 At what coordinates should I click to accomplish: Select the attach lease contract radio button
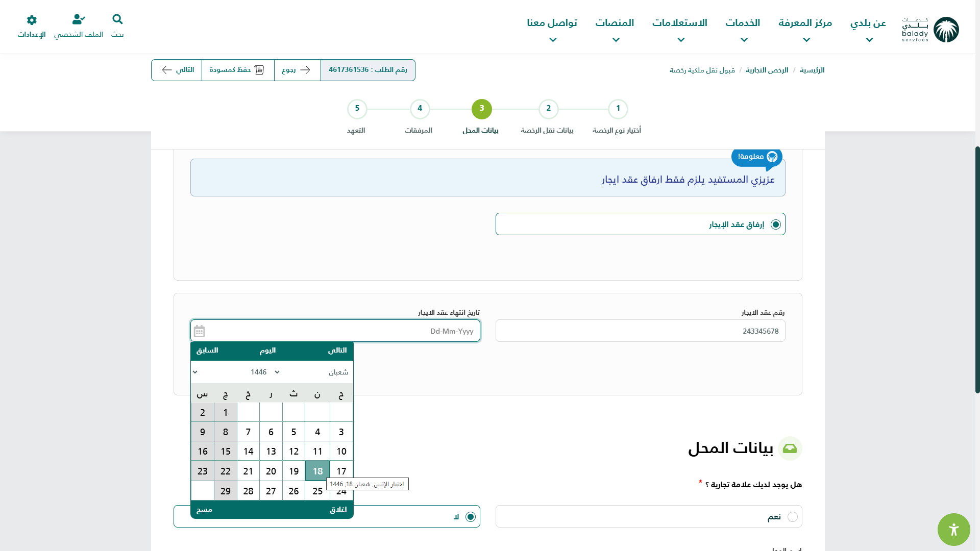point(775,224)
